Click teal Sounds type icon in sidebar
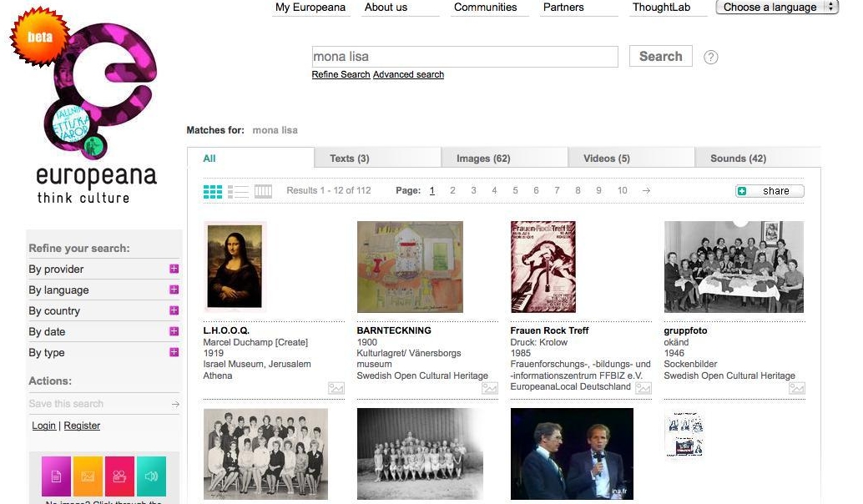Image resolution: width=863 pixels, height=504 pixels. (151, 476)
